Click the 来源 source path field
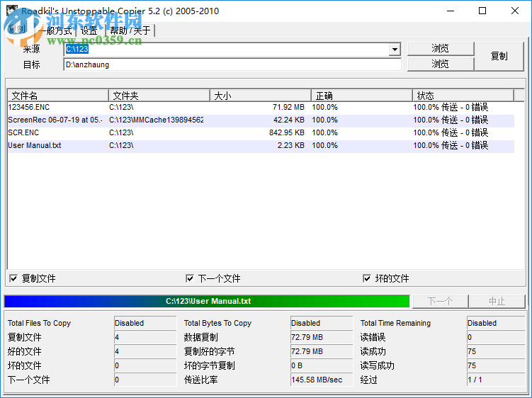 [227, 50]
